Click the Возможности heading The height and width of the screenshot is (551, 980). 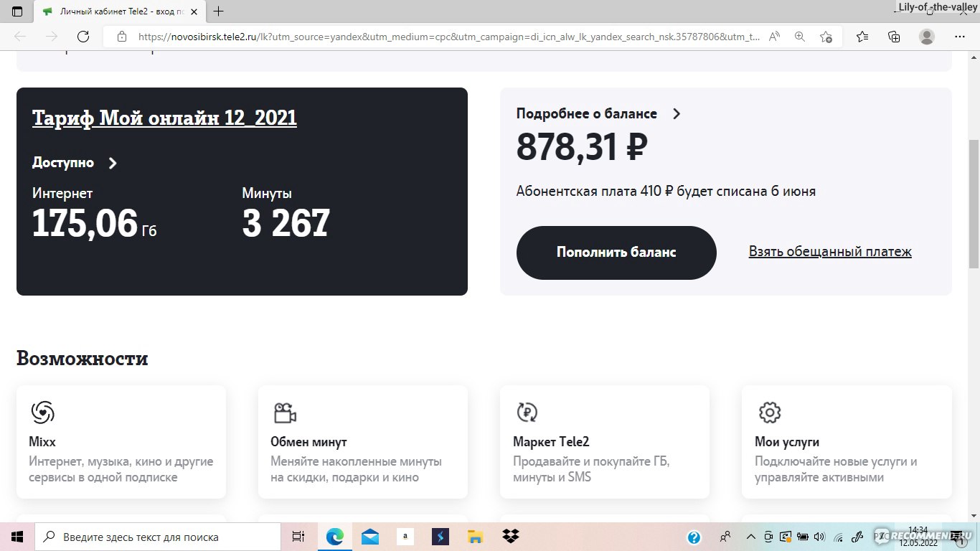[83, 358]
